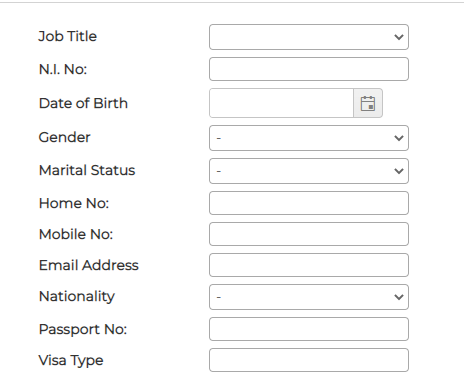The image size is (464, 379).
Task: Expand the Job Title dropdown
Action: pyautogui.click(x=309, y=37)
